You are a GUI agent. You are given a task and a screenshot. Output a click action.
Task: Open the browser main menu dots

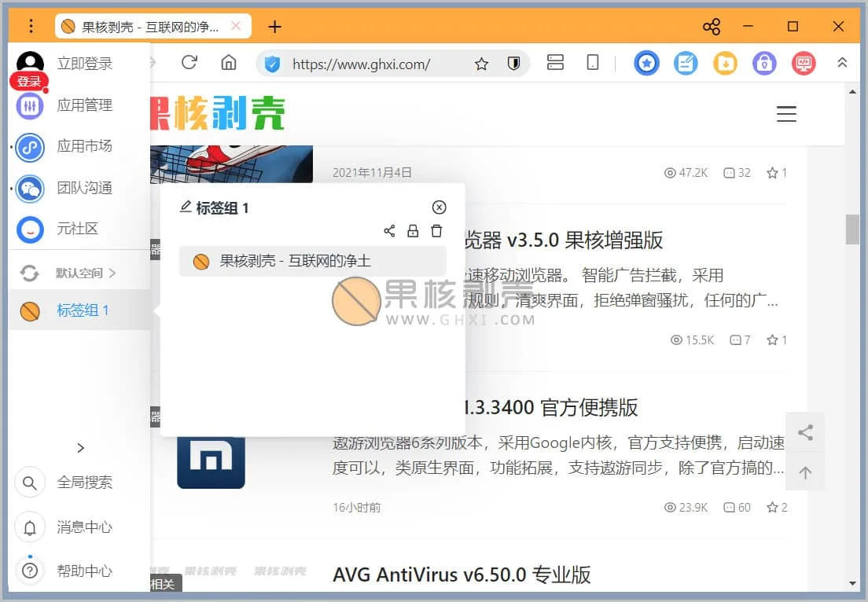coord(31,26)
